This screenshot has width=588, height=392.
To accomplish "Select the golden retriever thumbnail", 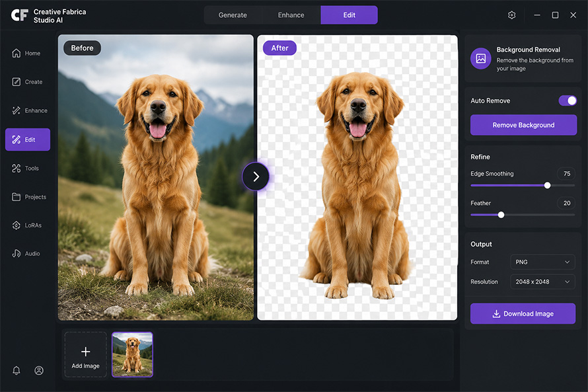I will (132, 354).
